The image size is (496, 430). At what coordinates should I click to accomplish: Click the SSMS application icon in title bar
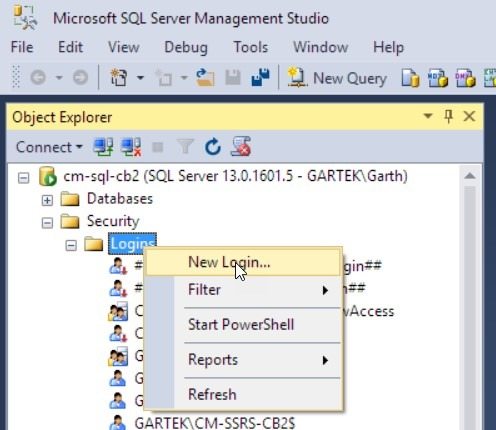pos(25,18)
